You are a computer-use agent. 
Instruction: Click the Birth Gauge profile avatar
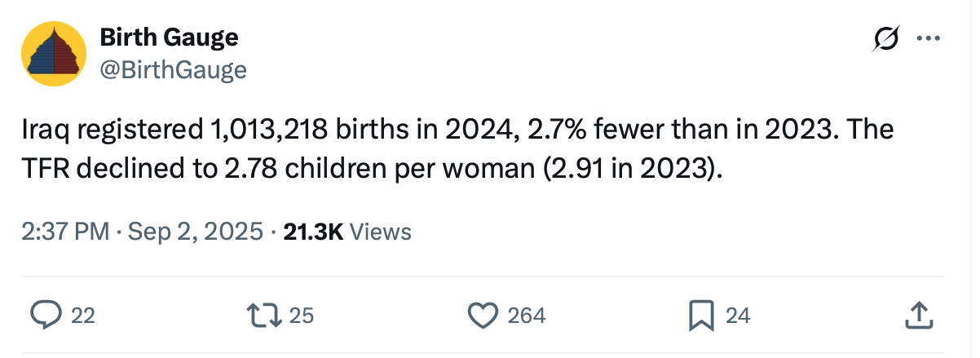[x=55, y=54]
